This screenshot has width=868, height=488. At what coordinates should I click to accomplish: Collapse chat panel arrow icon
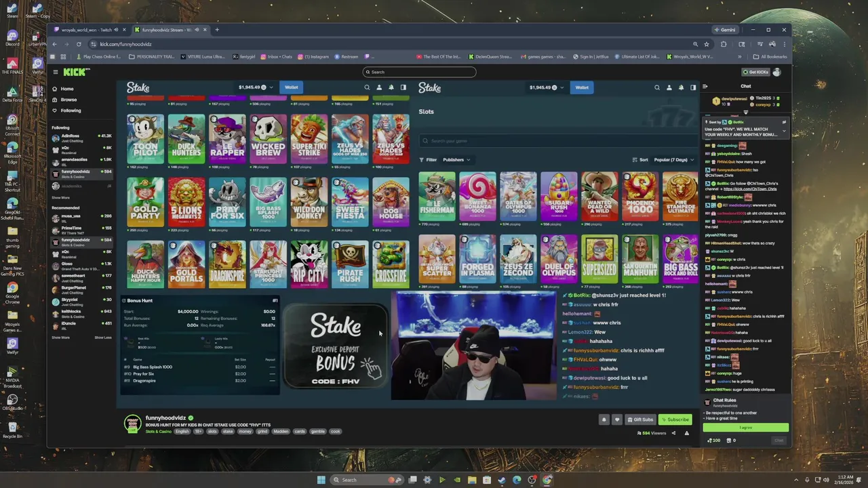point(705,87)
